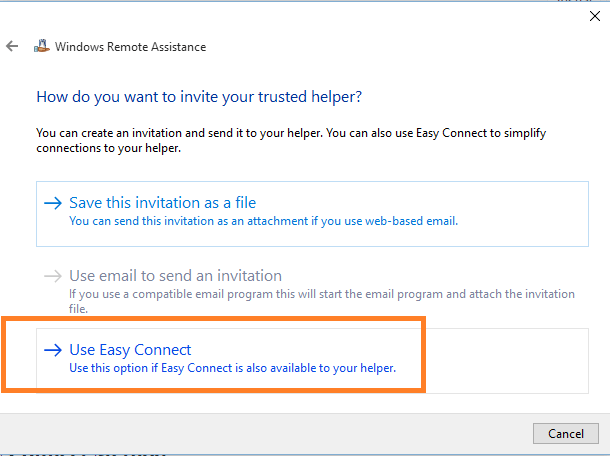Click the web-based email attachment description text
The width and height of the screenshot is (610, 456).
(x=263, y=221)
